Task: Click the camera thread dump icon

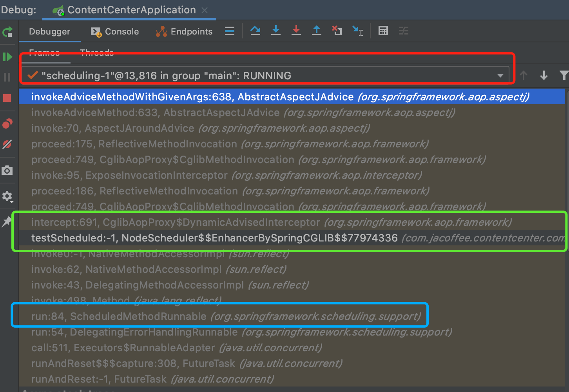Action: click(7, 171)
